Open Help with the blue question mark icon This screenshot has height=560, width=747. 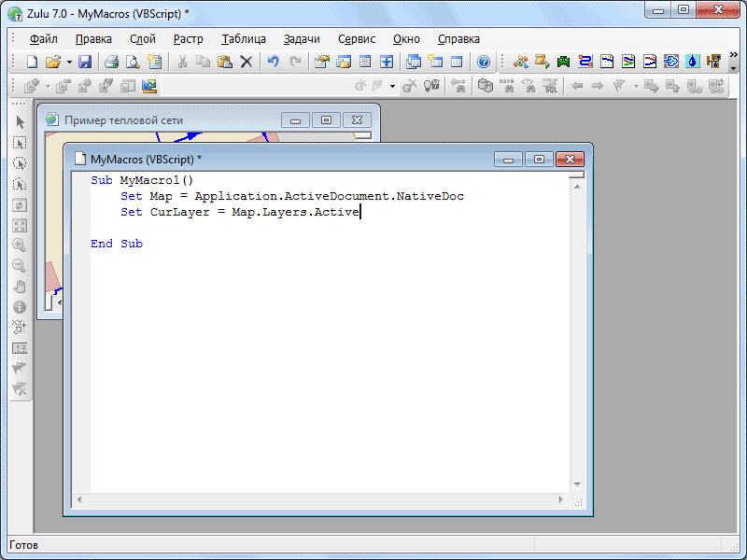pos(484,62)
